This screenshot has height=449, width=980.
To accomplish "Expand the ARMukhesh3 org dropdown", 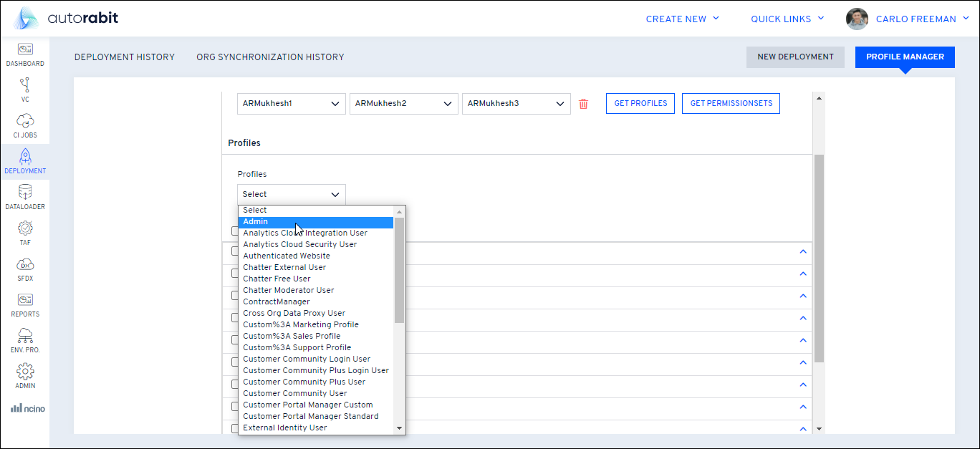I will pyautogui.click(x=516, y=104).
